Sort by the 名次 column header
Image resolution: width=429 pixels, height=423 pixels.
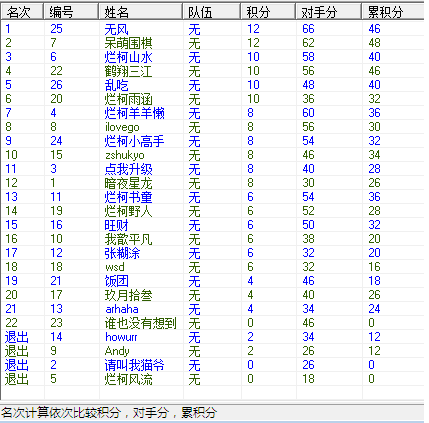(22, 12)
